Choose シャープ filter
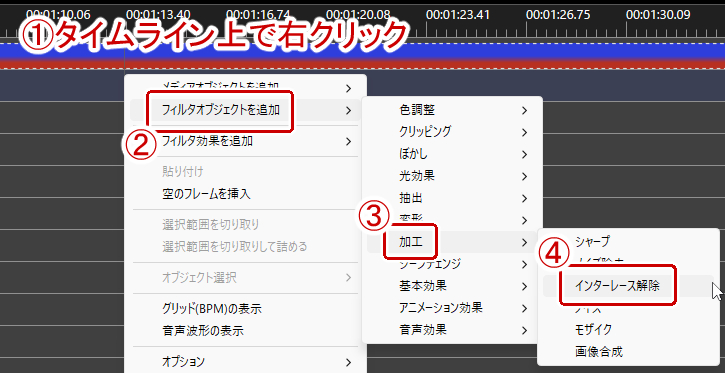 628,241
